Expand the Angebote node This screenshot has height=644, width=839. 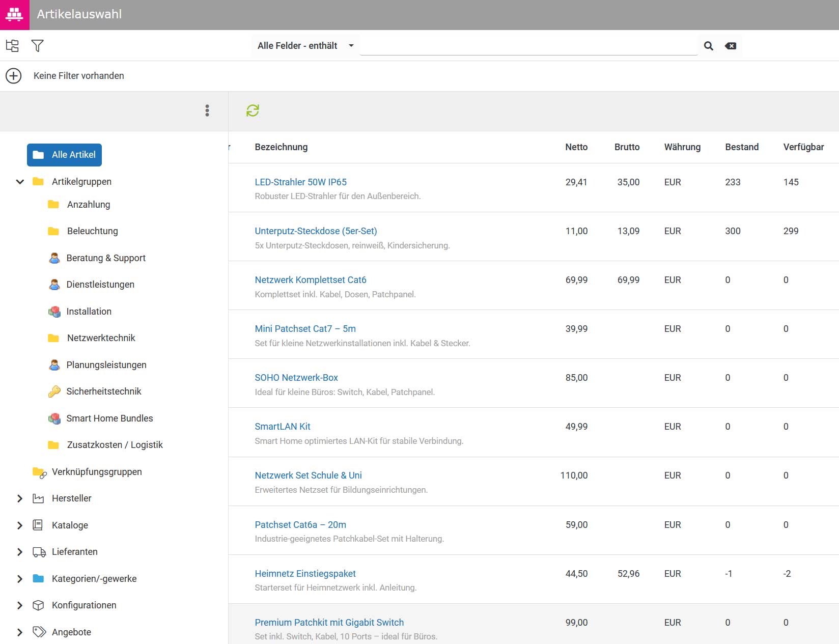tap(20, 632)
